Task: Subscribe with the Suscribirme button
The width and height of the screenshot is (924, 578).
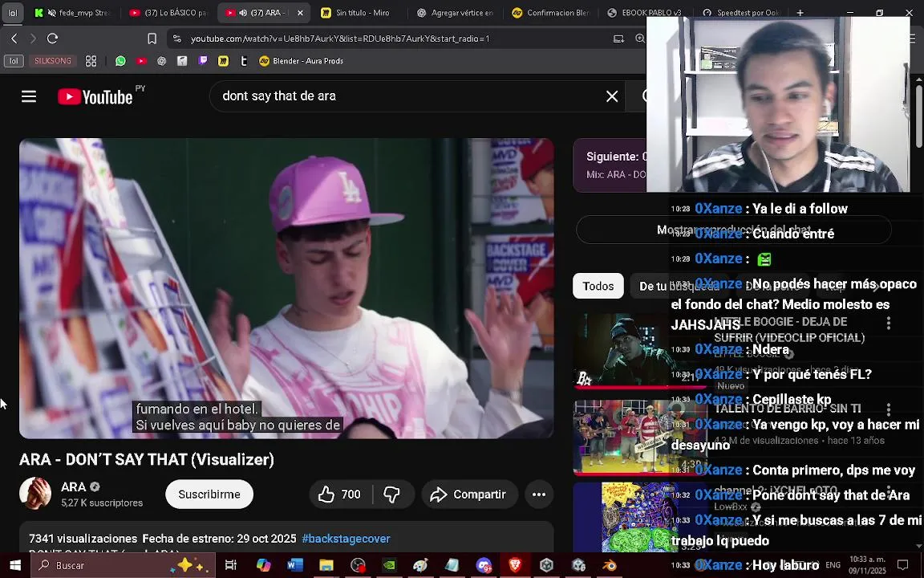Action: coord(209,495)
